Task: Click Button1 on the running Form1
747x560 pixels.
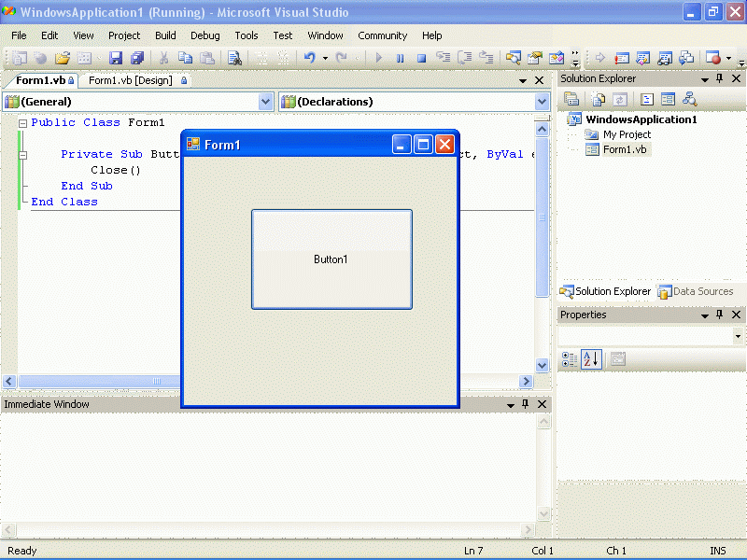Action: (x=331, y=259)
